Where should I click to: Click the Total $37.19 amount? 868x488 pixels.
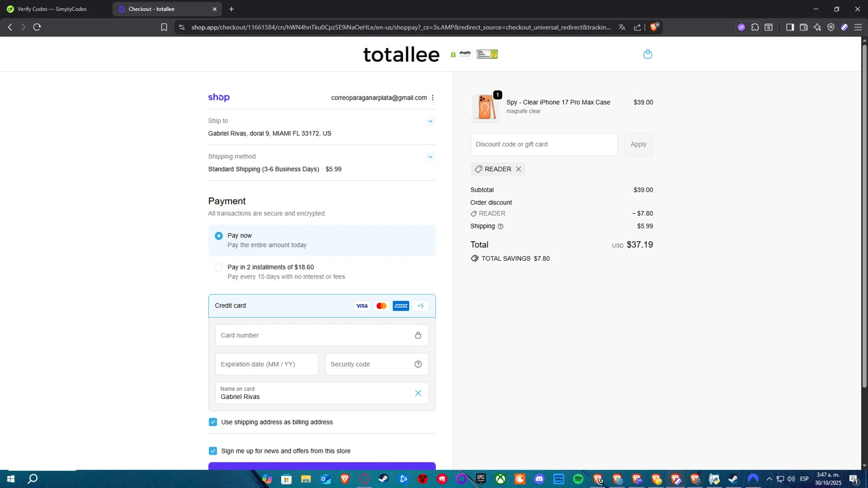click(x=640, y=245)
